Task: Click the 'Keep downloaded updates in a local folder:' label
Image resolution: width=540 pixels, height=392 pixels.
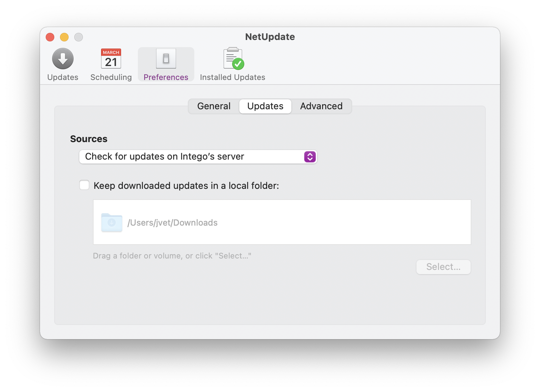Action: pyautogui.click(x=186, y=186)
